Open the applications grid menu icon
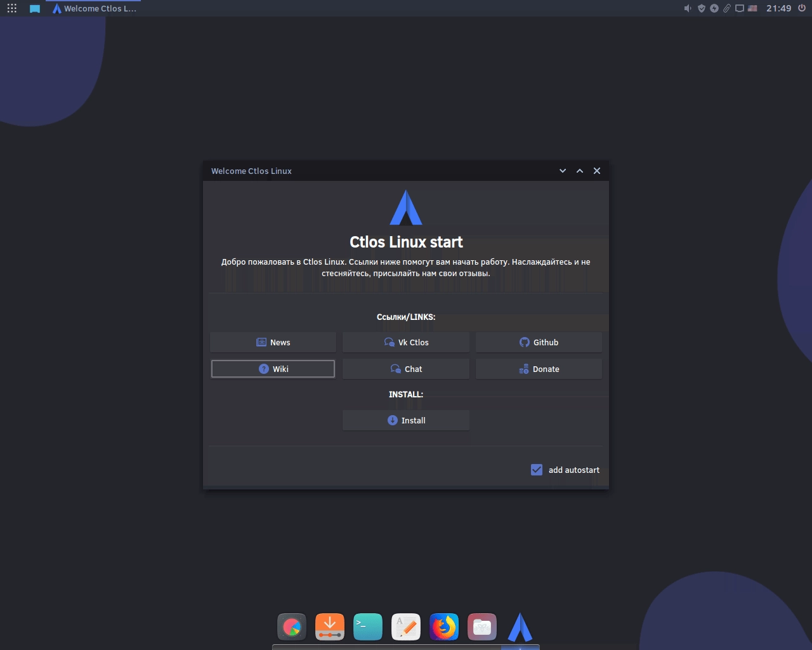 click(x=12, y=8)
